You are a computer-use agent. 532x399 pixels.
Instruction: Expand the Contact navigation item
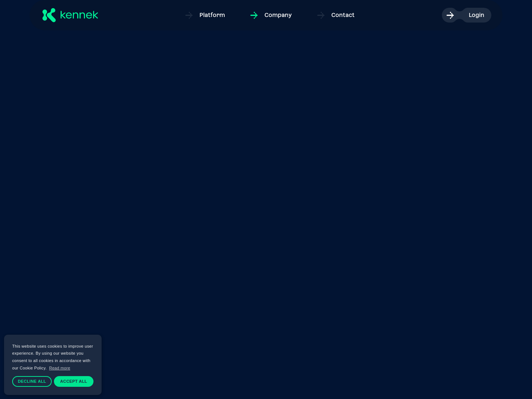click(x=343, y=15)
